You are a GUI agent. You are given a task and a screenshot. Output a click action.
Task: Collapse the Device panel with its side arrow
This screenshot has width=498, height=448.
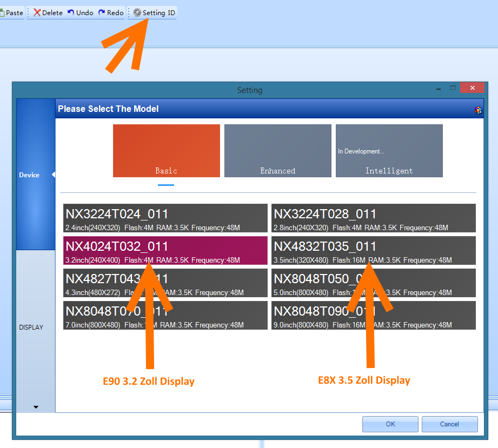tap(52, 174)
